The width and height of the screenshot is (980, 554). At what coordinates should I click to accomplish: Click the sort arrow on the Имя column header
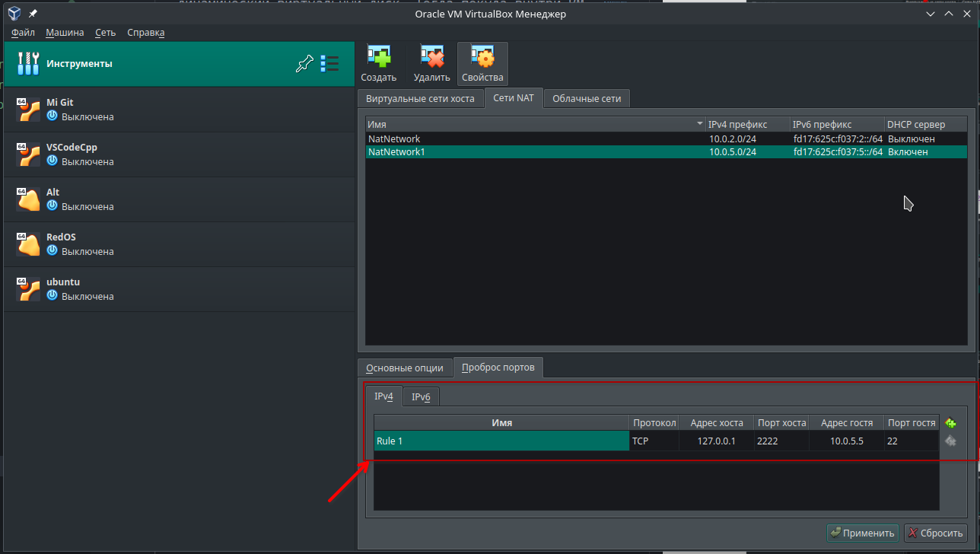point(699,123)
